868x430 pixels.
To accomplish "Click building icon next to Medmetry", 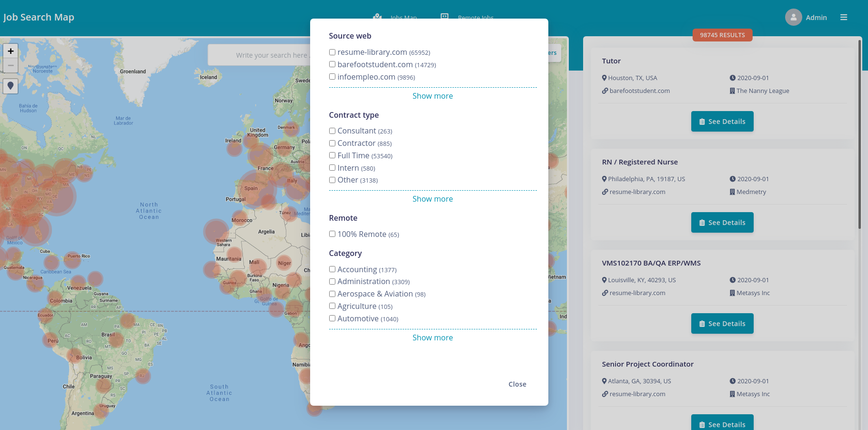I will click(x=732, y=192).
